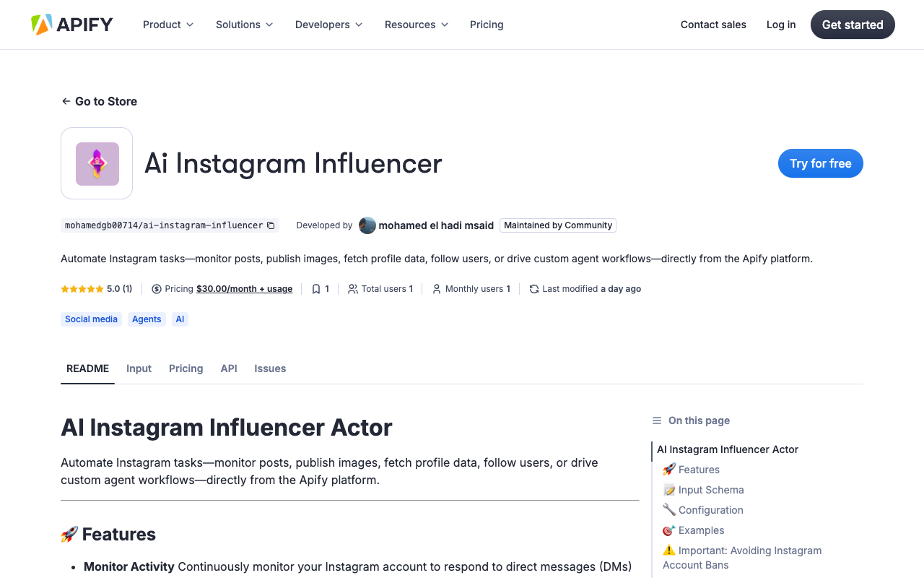Expand the Resources menu
This screenshot has height=578, width=924.
click(x=417, y=25)
